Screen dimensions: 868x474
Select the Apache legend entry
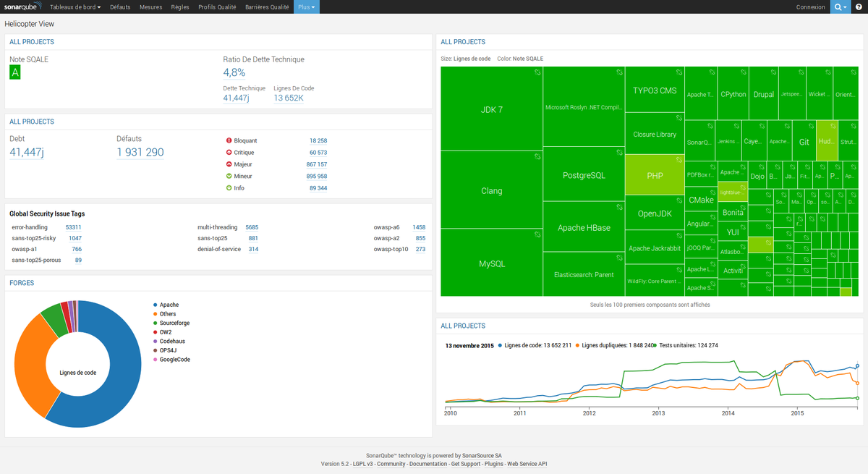tap(166, 305)
